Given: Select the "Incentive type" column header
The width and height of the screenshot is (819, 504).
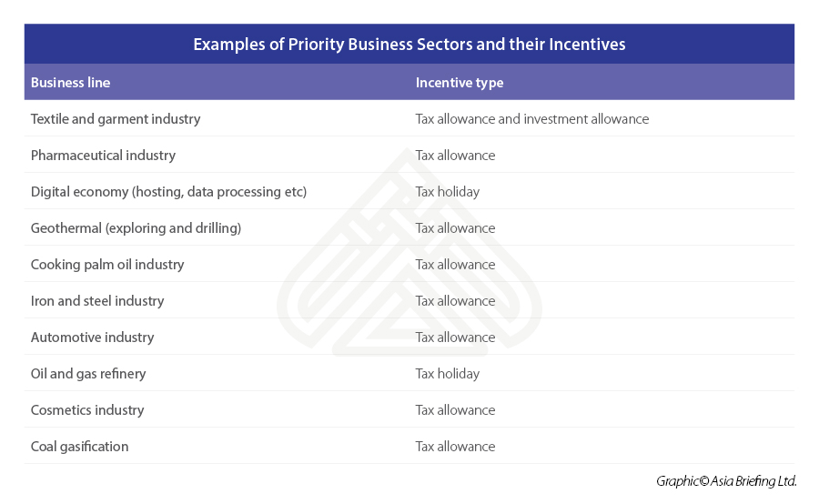Looking at the screenshot, I should point(460,83).
